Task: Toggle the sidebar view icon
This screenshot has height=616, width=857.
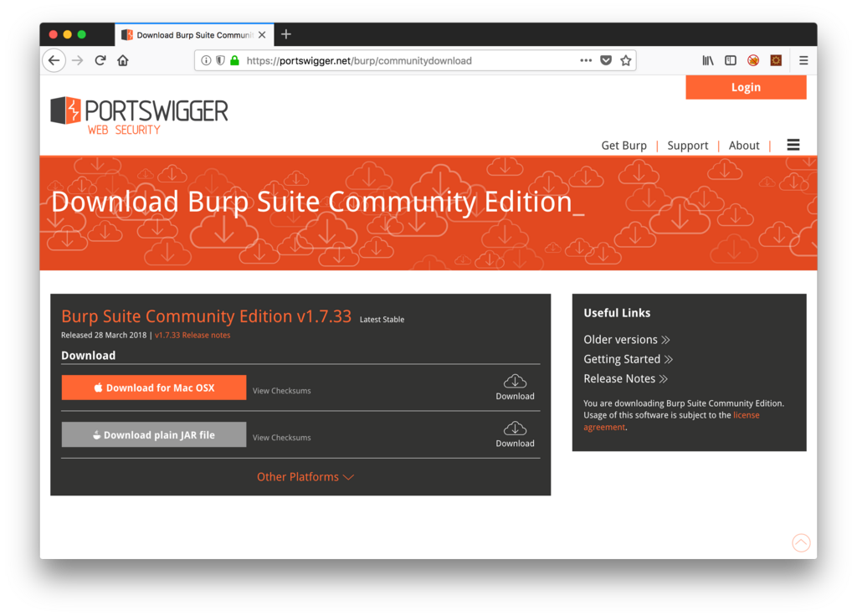Action: (730, 60)
